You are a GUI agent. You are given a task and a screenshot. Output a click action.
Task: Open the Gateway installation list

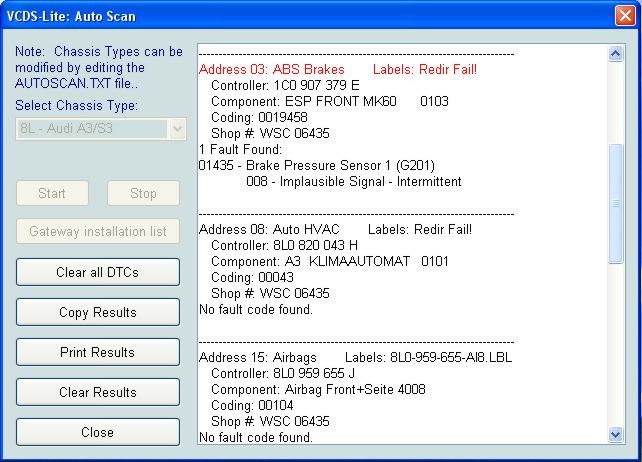(x=98, y=231)
